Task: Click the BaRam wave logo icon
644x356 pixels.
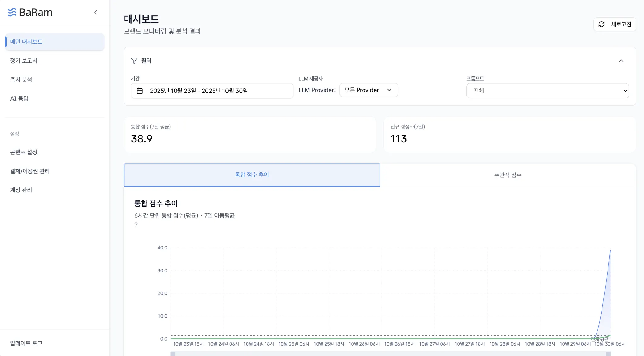Action: [x=12, y=12]
